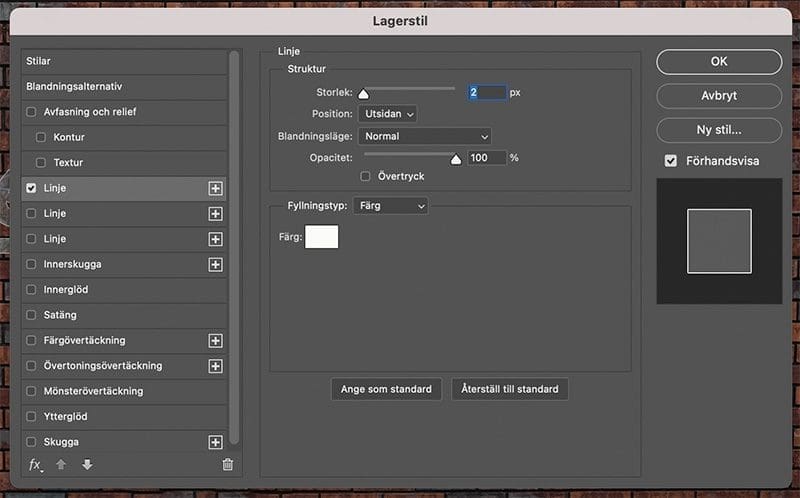Enable Satäng checkbox

pyautogui.click(x=31, y=315)
